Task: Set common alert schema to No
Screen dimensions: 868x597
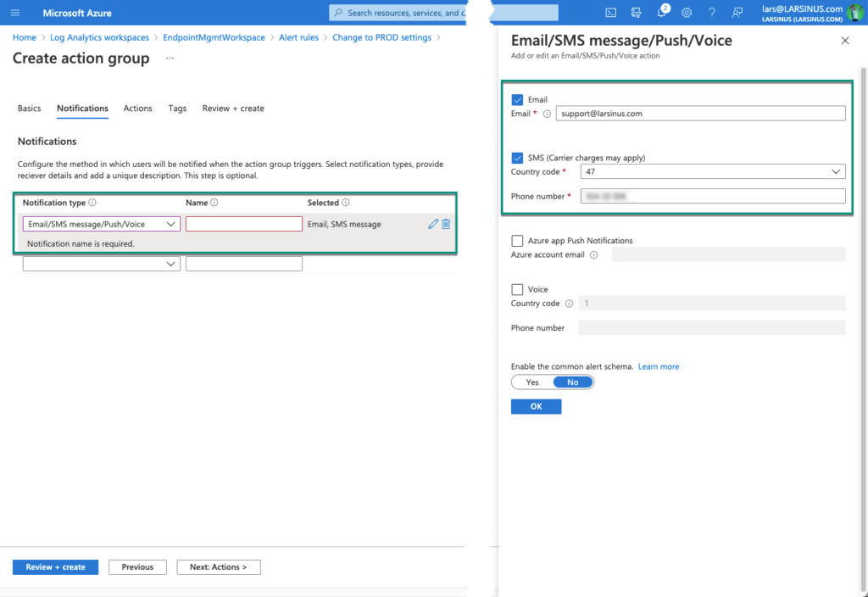Action: pos(573,382)
